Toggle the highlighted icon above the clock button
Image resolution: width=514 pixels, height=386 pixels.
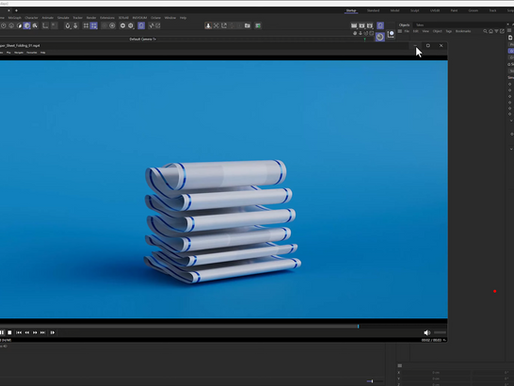point(380,26)
